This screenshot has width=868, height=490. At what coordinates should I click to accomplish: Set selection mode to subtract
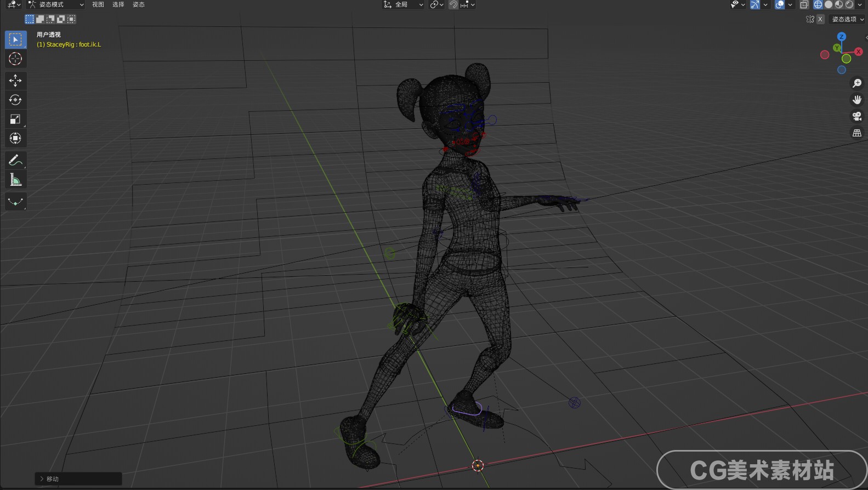50,19
